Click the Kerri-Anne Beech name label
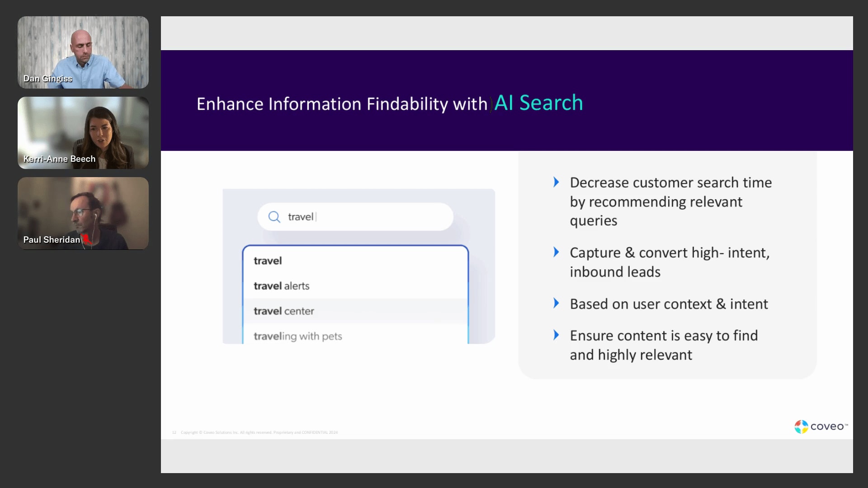The image size is (868, 488). tap(59, 159)
